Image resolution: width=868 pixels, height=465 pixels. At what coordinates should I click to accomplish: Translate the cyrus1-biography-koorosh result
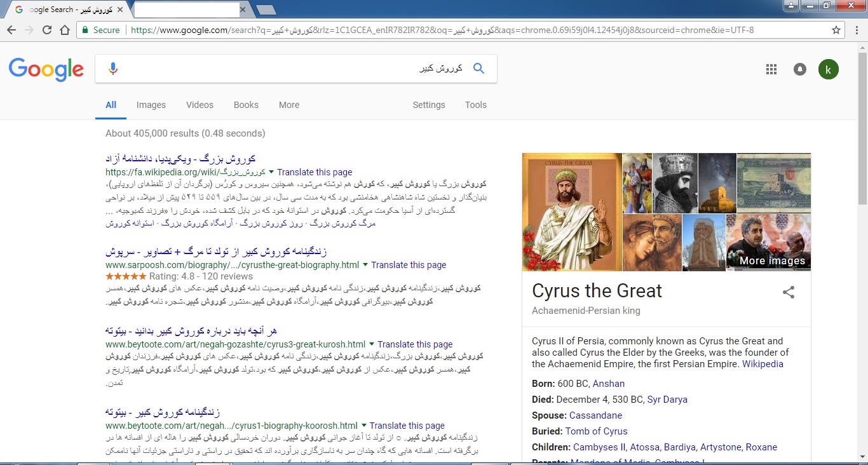[407, 426]
